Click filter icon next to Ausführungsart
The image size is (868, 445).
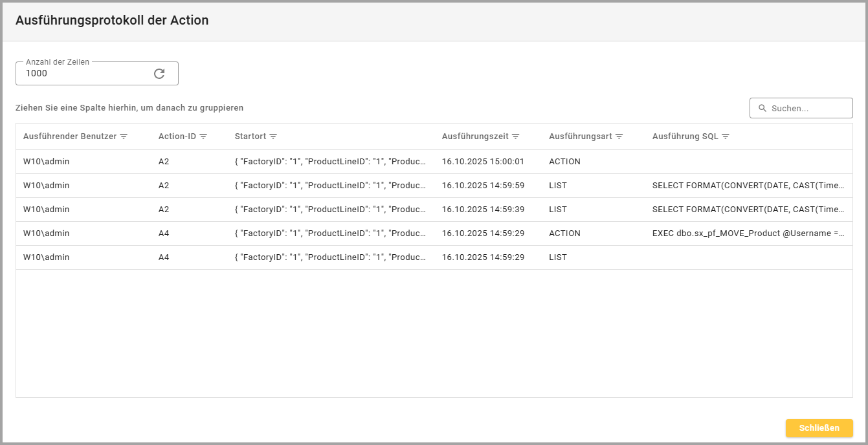[619, 136]
